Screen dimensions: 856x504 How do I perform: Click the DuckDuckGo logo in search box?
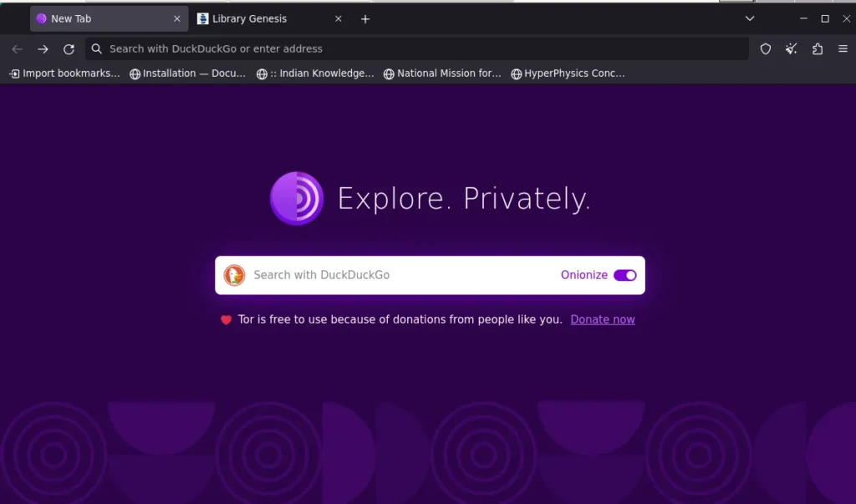tap(234, 275)
